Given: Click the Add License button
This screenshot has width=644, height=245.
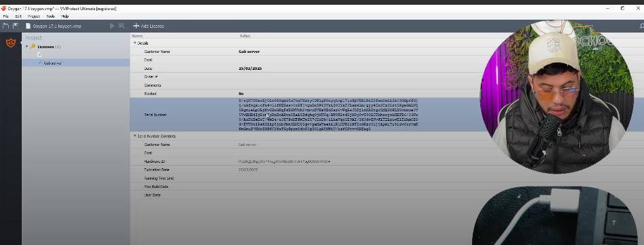Looking at the screenshot, I should point(149,26).
